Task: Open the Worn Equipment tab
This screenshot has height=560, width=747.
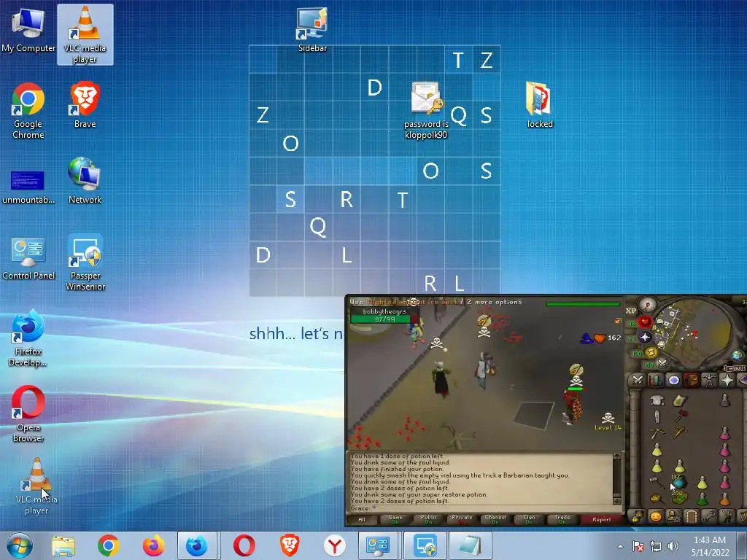Action: coord(709,380)
